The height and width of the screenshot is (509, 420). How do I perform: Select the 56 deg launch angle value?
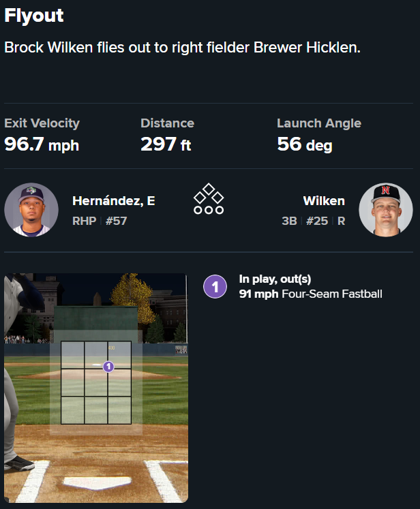point(305,144)
